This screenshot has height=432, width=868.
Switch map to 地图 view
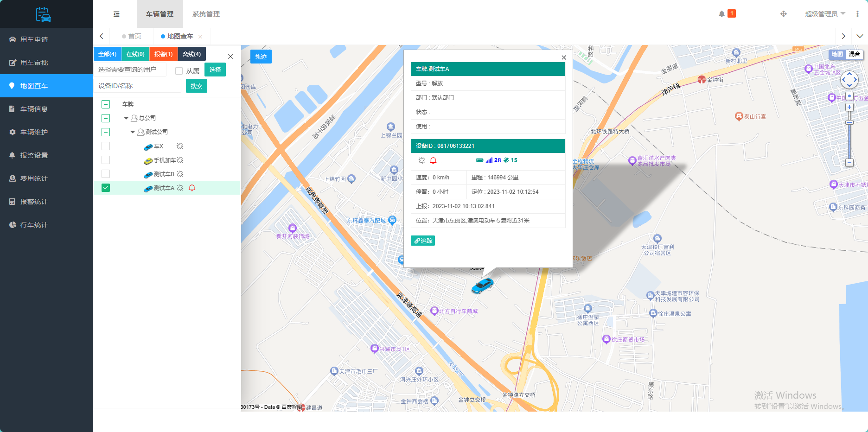click(x=837, y=54)
